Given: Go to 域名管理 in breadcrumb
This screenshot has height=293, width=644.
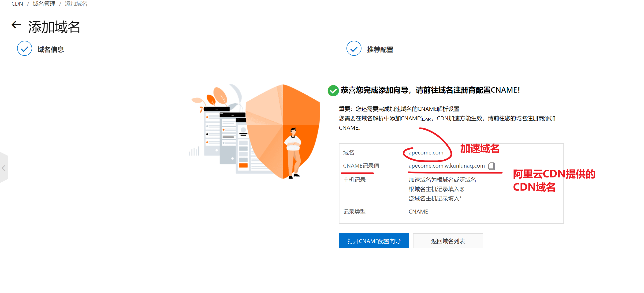Looking at the screenshot, I should (x=44, y=4).
